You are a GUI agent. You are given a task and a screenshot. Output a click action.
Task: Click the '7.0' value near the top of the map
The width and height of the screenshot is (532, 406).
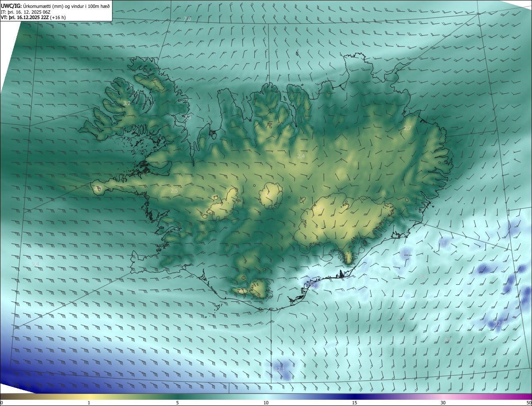(187, 19)
